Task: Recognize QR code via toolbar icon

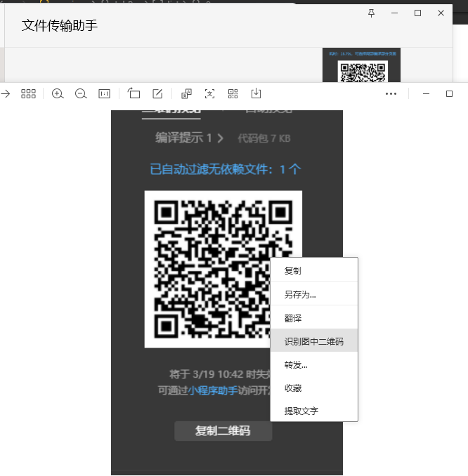Action: (x=233, y=94)
